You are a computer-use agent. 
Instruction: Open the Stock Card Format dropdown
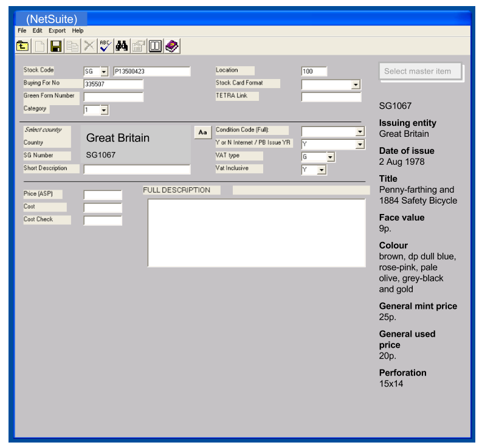356,84
